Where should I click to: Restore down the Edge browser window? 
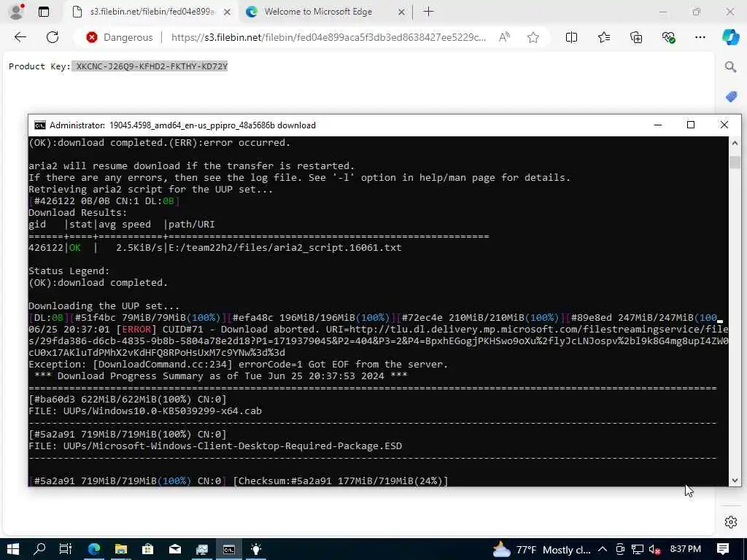coord(697,12)
